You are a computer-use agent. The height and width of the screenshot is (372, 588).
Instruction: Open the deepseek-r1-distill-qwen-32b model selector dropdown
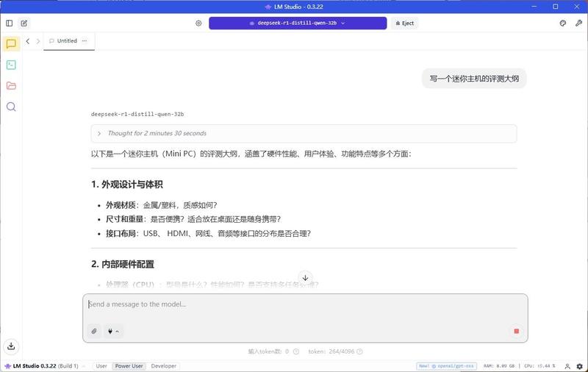298,24
